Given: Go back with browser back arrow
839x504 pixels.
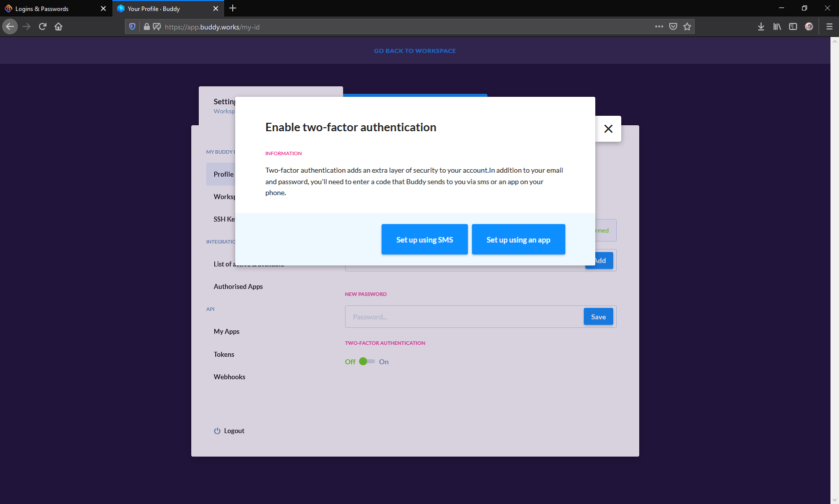Looking at the screenshot, I should click(x=10, y=26).
